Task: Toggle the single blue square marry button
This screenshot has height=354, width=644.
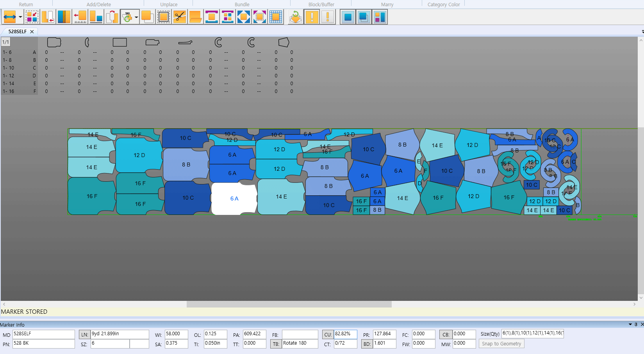Action: pos(348,17)
